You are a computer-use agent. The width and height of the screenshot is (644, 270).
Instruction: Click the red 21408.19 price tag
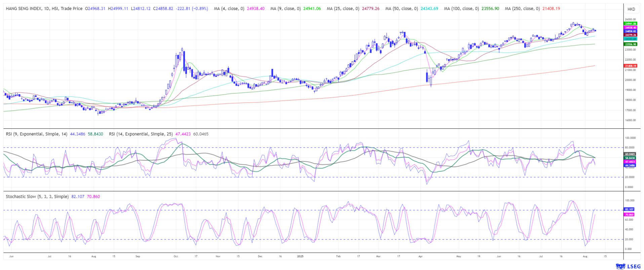tap(630, 66)
